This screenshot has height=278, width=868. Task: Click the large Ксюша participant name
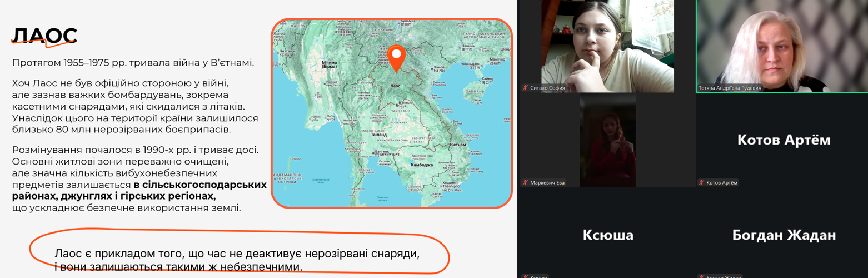coord(607,235)
